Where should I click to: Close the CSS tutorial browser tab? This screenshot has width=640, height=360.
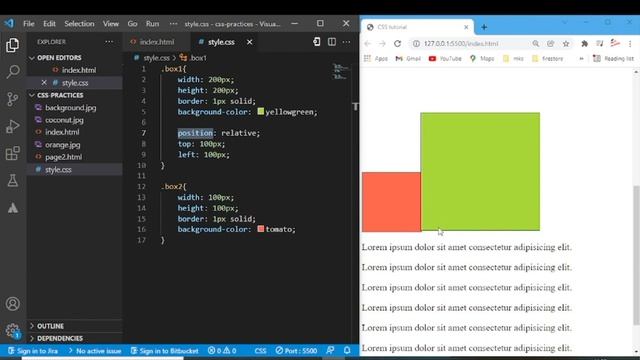pos(466,27)
